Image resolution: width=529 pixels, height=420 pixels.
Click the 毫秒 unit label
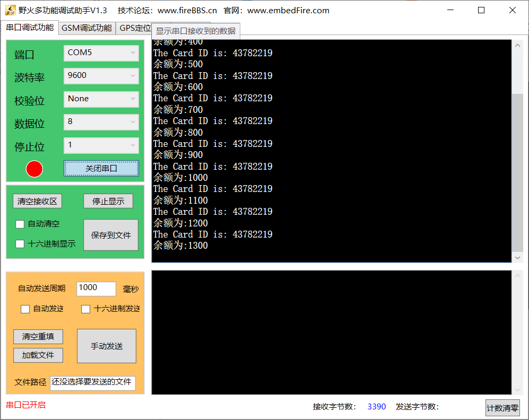(131, 289)
